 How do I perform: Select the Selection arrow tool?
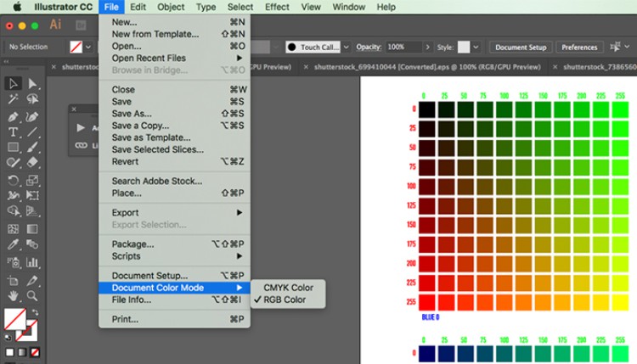pos(14,83)
